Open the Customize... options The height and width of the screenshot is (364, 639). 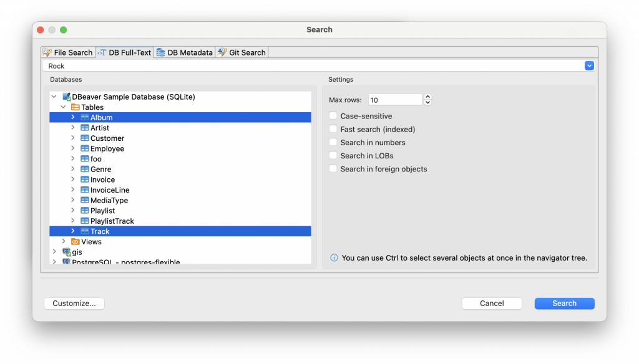point(74,304)
